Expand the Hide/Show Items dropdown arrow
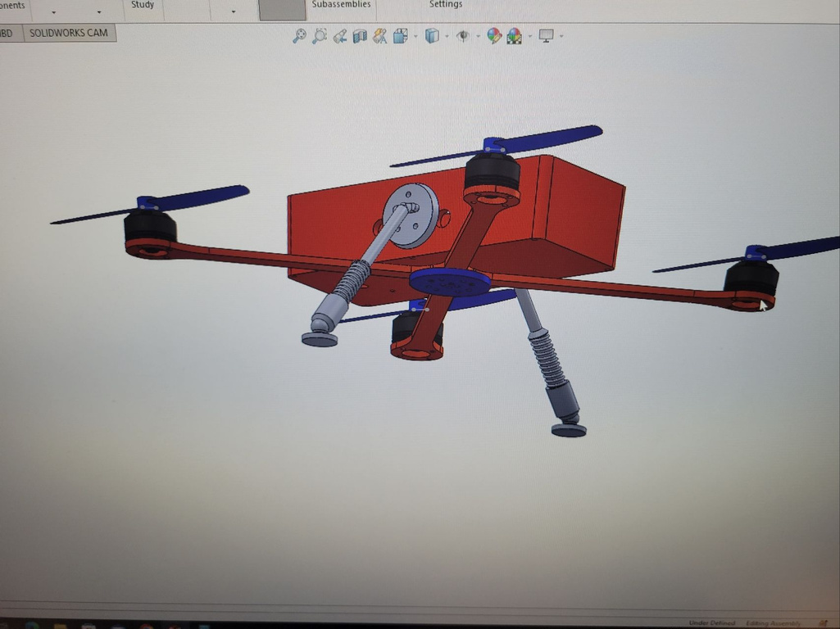 [x=478, y=36]
